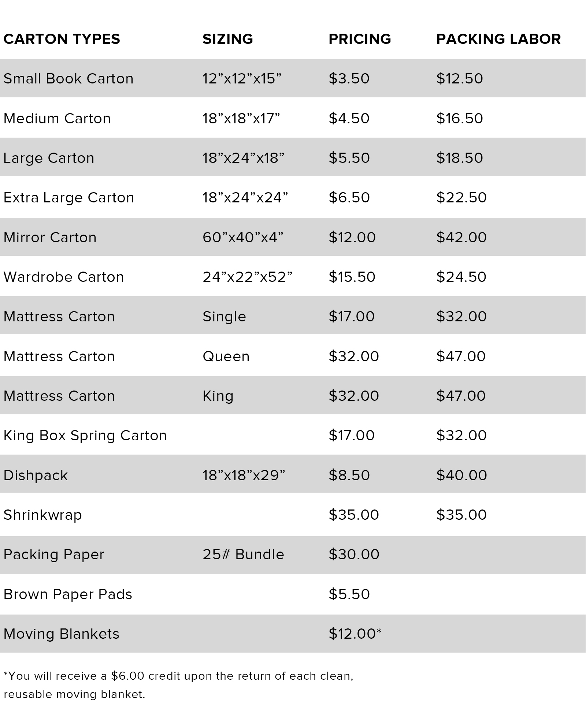Click Dishpack packing labor $40.00
Screen dimensions: 586x728
[461, 475]
